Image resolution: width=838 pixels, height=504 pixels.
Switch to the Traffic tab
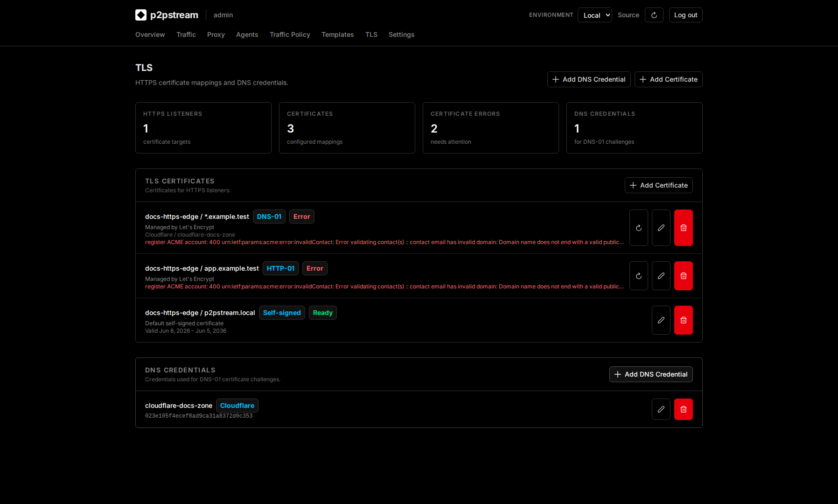tap(186, 35)
